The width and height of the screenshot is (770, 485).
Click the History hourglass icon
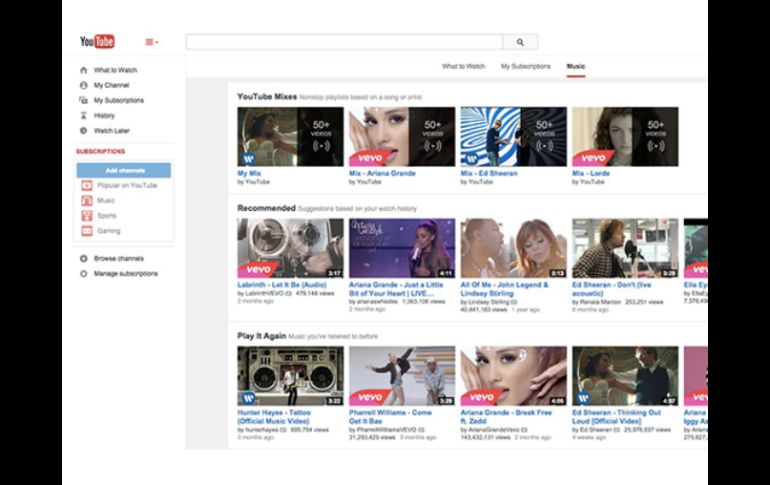pos(83,116)
